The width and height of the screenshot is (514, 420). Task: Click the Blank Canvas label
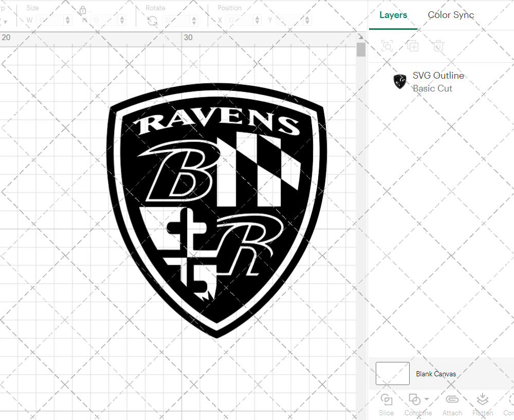tap(435, 374)
